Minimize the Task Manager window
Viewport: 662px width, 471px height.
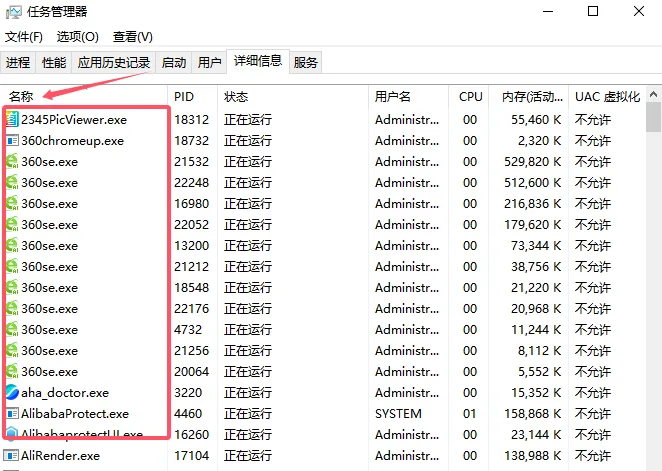(x=548, y=11)
